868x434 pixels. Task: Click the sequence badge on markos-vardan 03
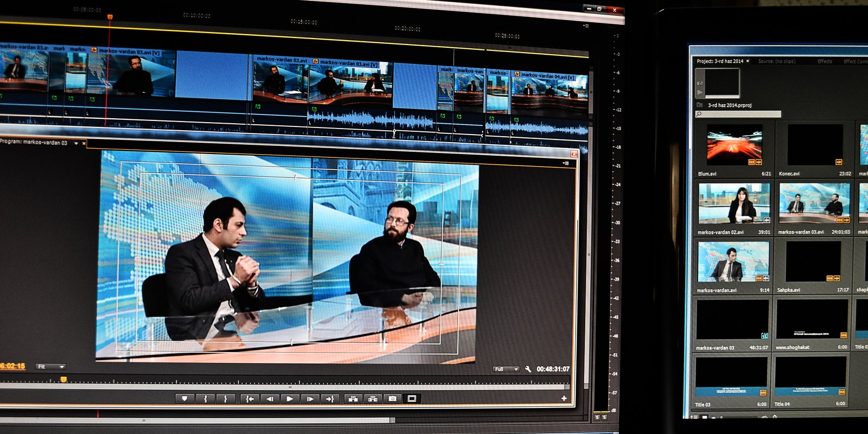tap(764, 335)
